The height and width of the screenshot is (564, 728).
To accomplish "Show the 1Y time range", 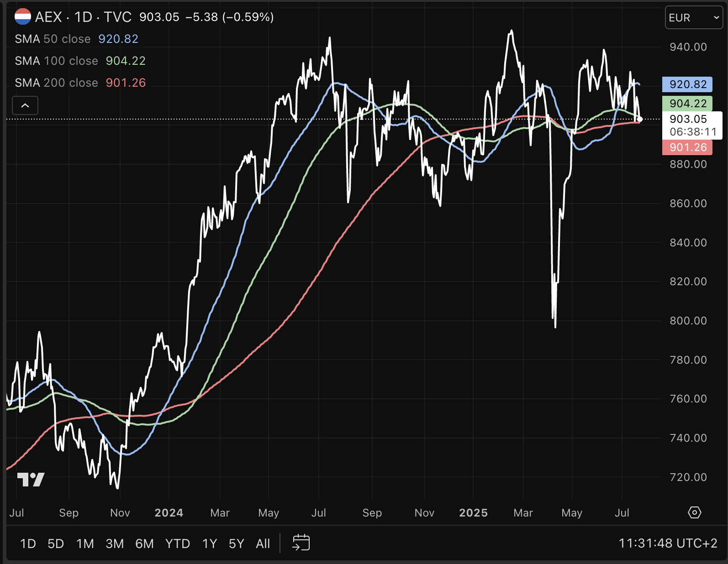I will pyautogui.click(x=210, y=543).
